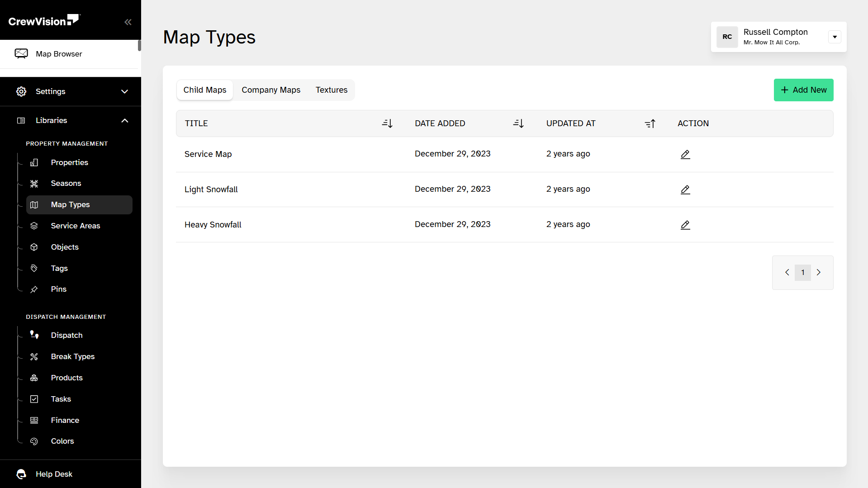Screen dimensions: 868x488
Task: Click the Service Areas layers icon
Action: 34,226
